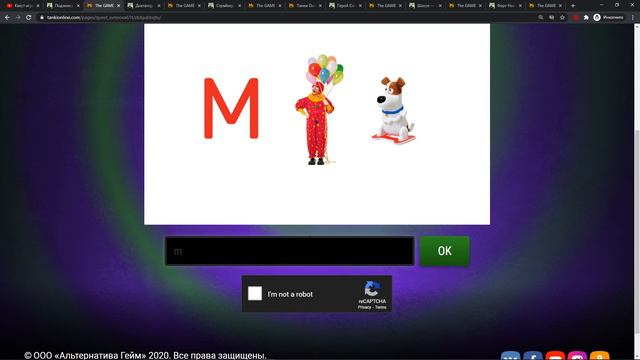Close the active The GAME tab

coord(118,6)
